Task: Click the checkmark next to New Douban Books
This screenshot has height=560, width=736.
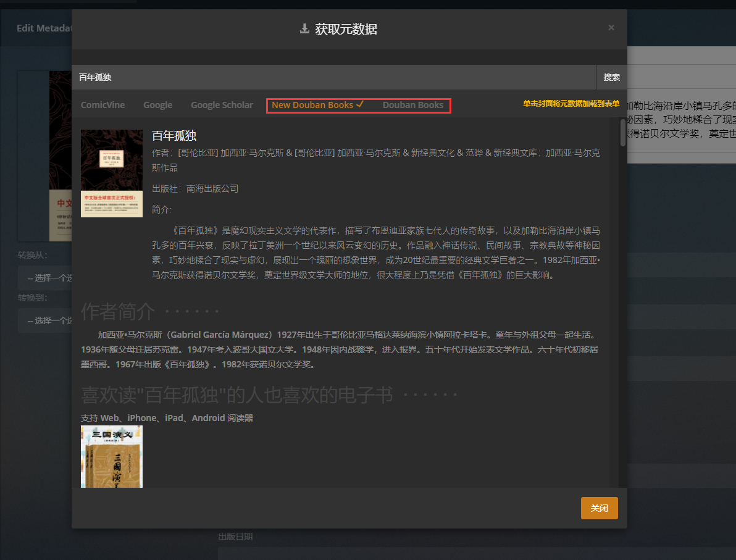Action: pyautogui.click(x=360, y=104)
